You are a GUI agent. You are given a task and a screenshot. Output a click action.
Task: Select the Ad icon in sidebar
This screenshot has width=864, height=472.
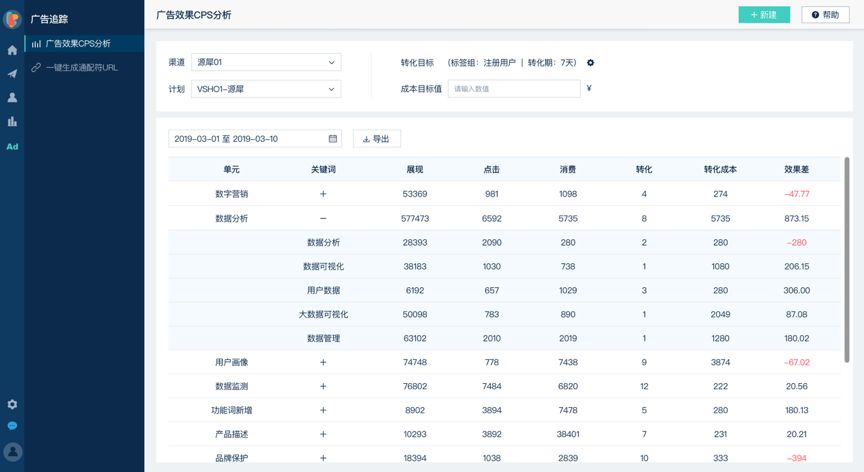click(12, 147)
